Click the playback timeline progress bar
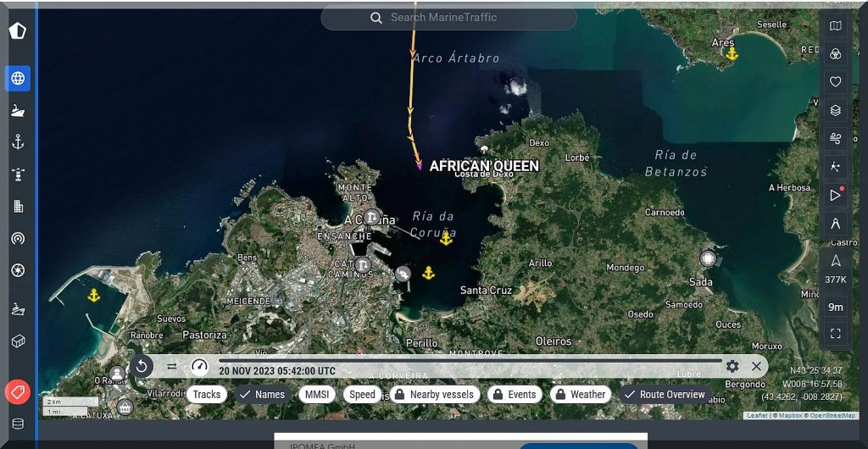 [466, 361]
